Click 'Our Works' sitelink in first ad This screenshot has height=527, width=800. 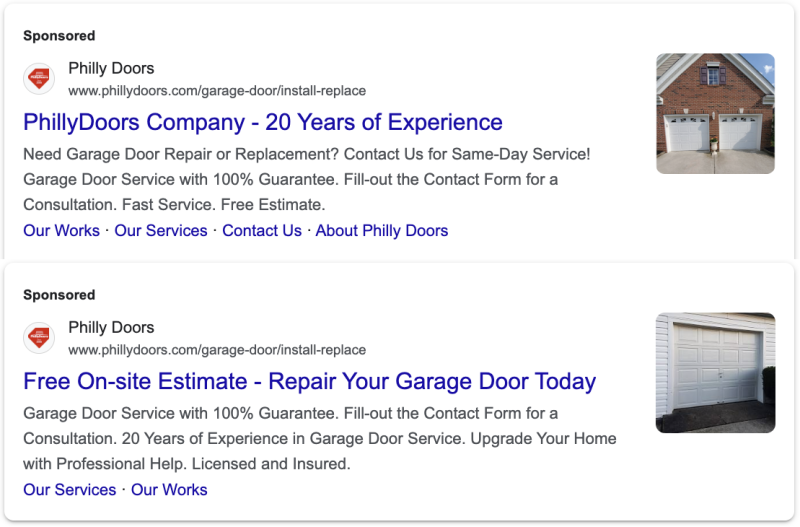pos(62,231)
